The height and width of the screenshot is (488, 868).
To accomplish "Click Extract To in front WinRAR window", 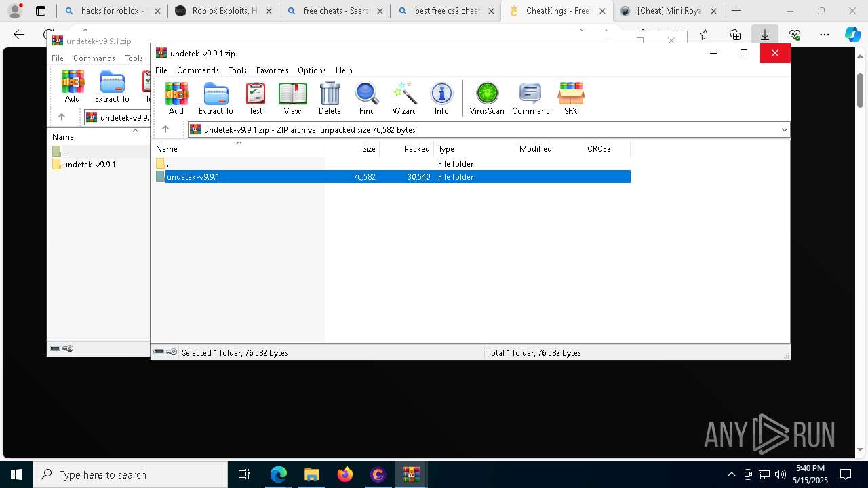I will click(x=216, y=98).
